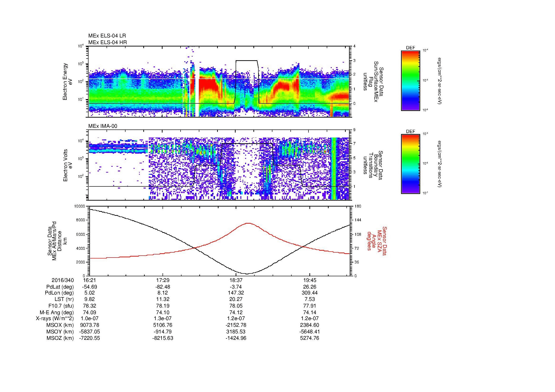
Task: Click the 'Boundary Transitions' right axis label
Action: pos(373,165)
